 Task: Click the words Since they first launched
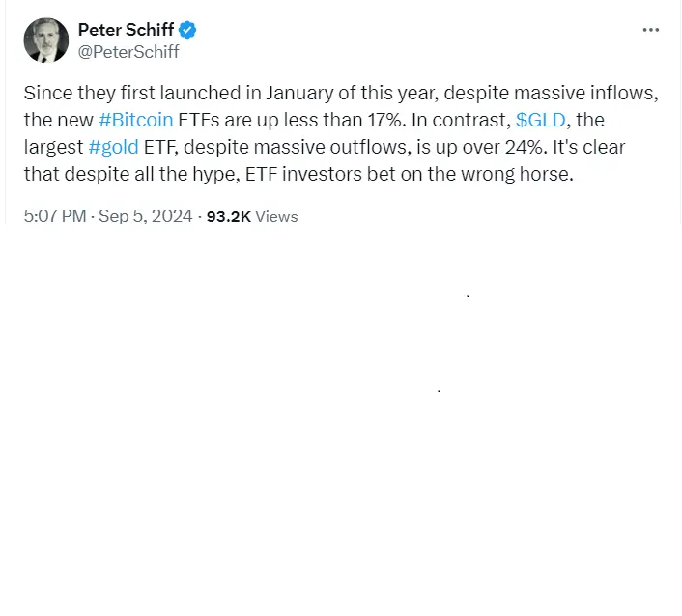pos(132,93)
